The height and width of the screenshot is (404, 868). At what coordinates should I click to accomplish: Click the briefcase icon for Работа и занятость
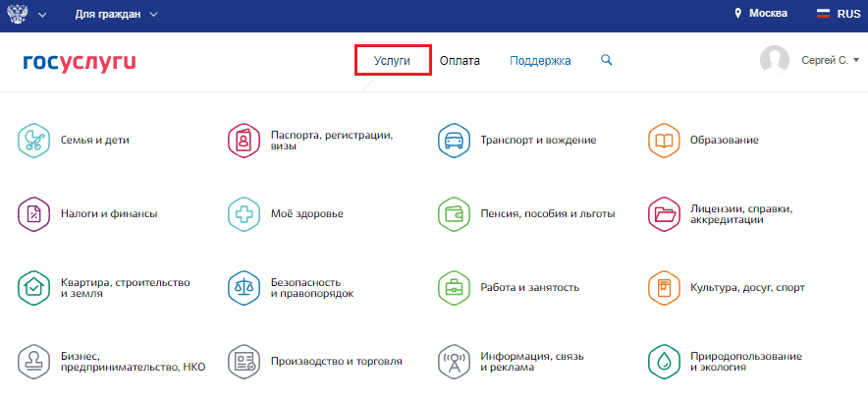454,288
